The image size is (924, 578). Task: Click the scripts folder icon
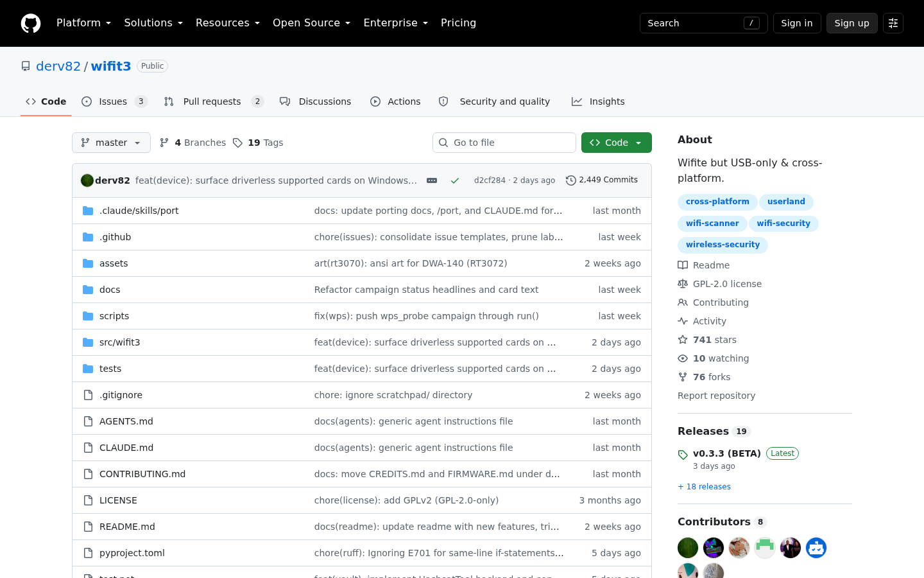[88, 316]
